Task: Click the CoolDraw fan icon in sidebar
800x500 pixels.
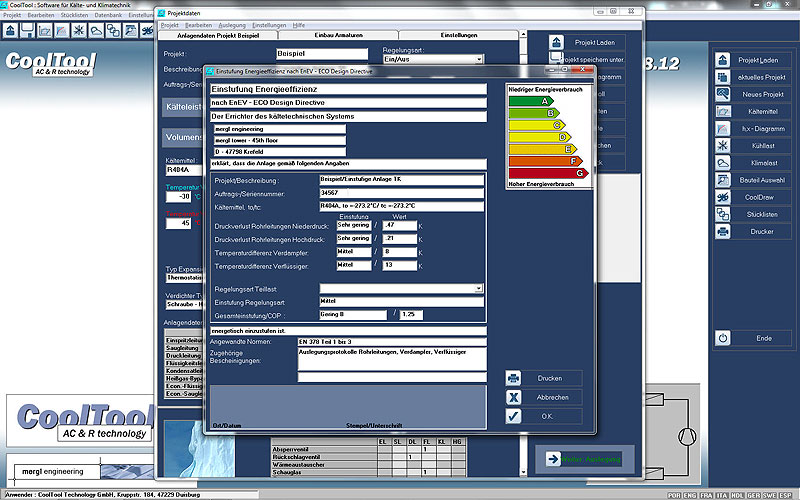Action: tap(722, 197)
